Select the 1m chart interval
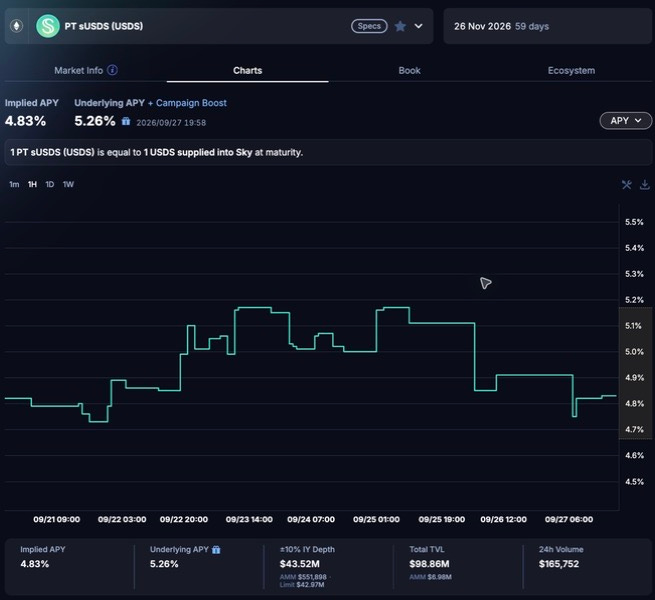Screen dimensions: 655x600 pos(14,184)
